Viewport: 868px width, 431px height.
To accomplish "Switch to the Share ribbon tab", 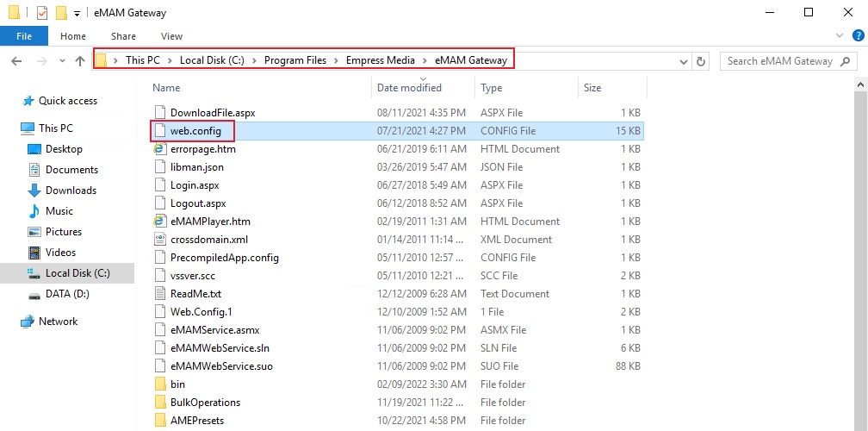I will coord(123,36).
